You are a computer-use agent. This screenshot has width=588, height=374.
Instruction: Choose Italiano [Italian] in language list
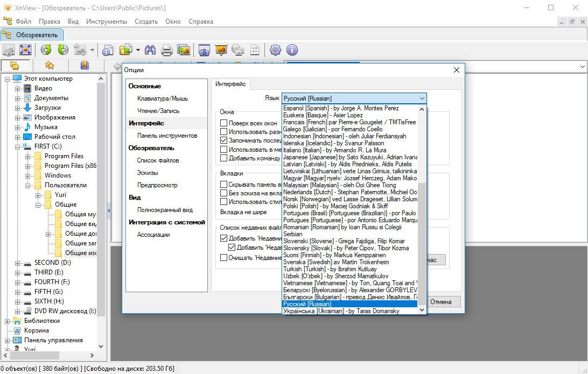(x=349, y=150)
